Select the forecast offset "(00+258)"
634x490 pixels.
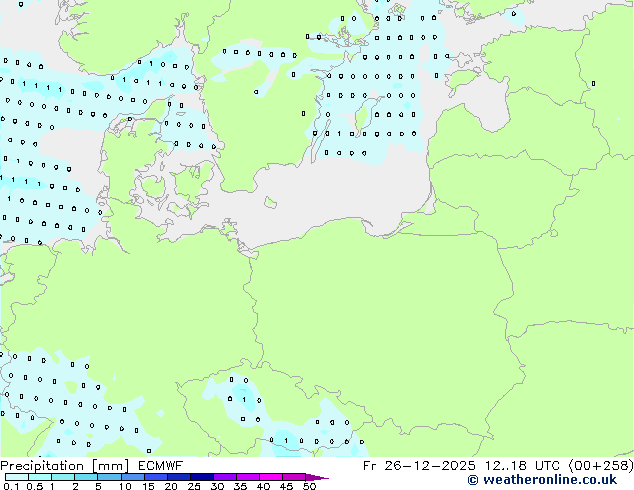point(601,466)
